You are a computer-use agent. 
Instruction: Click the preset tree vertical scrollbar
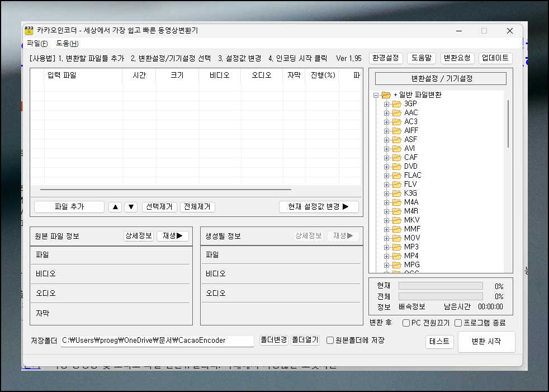click(x=508, y=124)
